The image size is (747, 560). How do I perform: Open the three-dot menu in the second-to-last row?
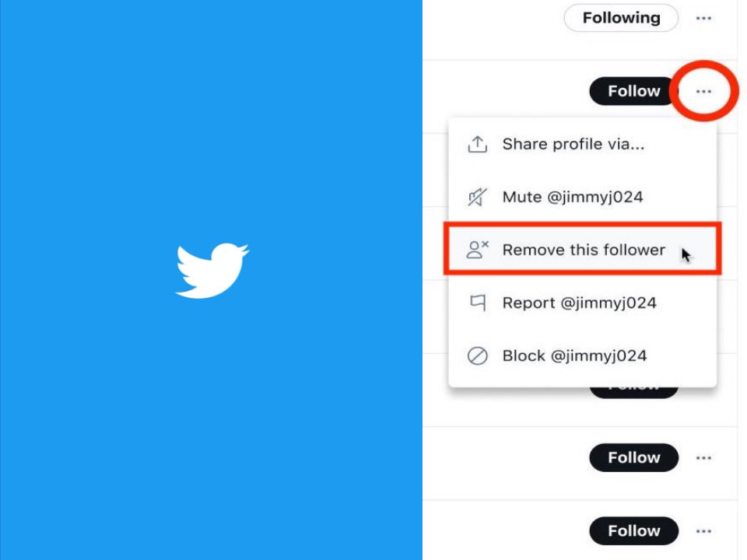pyautogui.click(x=703, y=457)
